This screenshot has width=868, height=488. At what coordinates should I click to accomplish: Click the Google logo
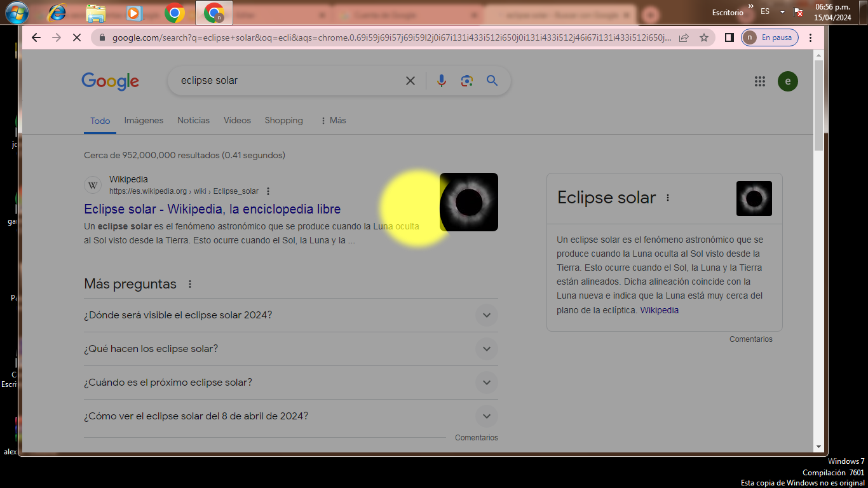(x=110, y=81)
